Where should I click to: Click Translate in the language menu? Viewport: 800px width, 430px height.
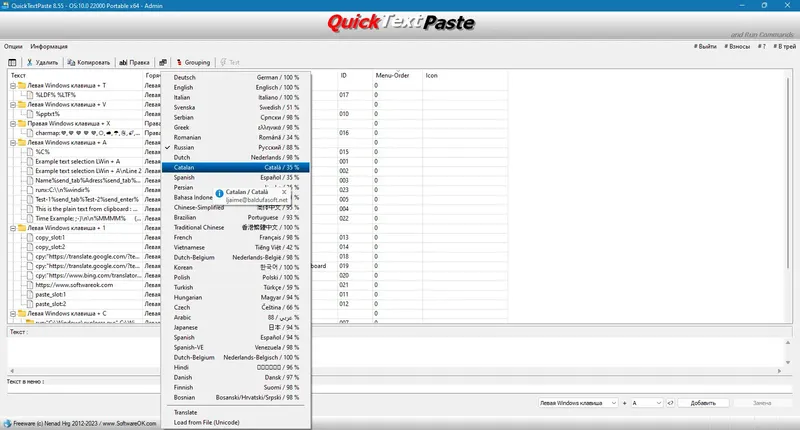coord(236,412)
